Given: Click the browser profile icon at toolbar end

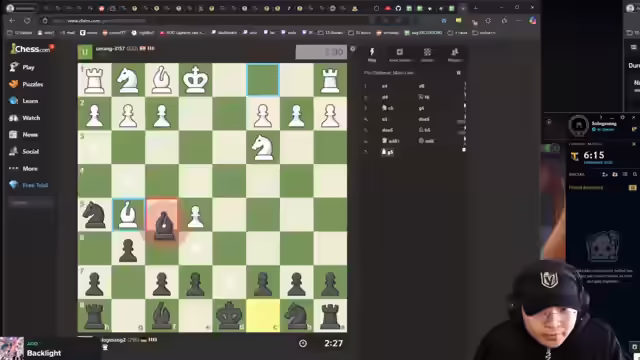Looking at the screenshot, I should (x=533, y=20).
